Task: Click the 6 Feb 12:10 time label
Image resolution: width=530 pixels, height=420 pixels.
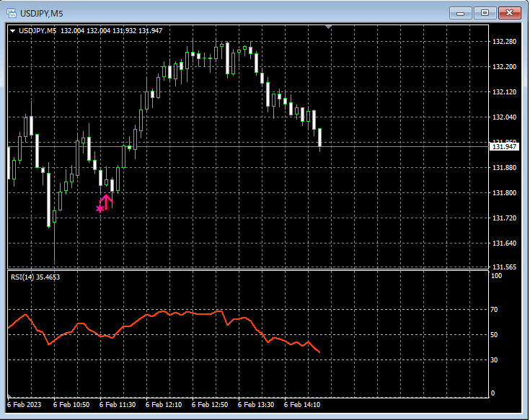Action: pos(164,404)
